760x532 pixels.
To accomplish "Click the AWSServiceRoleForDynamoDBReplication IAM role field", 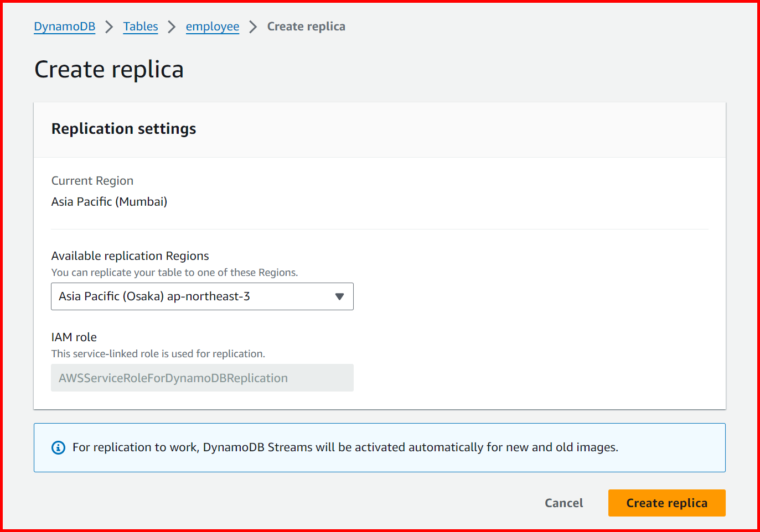I will (202, 378).
